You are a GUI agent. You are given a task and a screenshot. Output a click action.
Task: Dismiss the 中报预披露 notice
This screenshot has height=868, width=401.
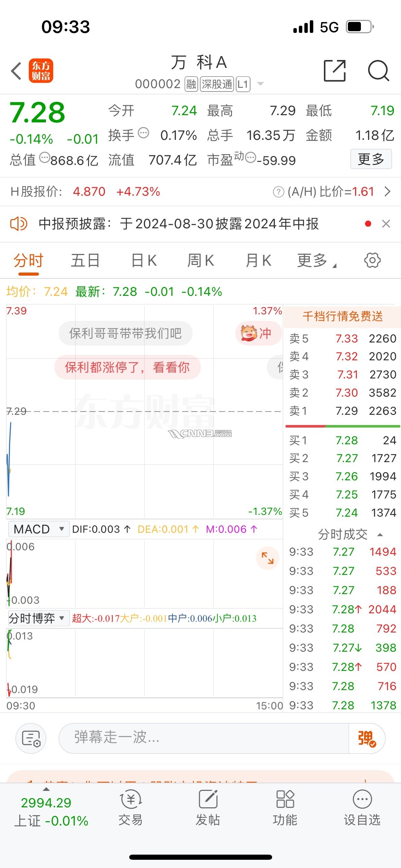(x=386, y=224)
